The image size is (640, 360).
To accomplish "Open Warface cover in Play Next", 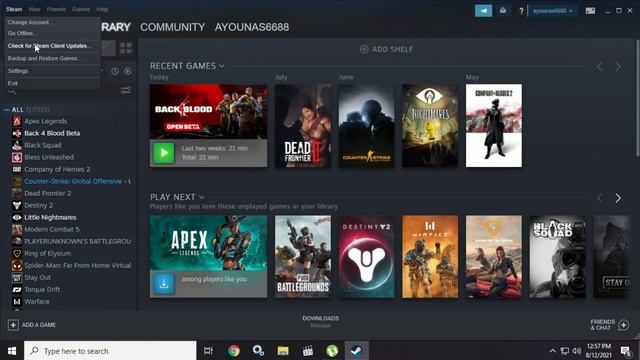I will tap(430, 257).
